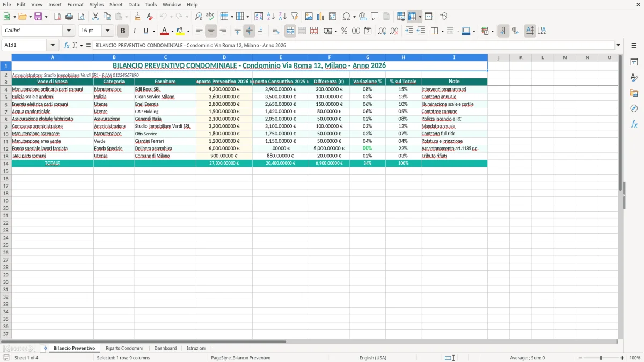Open sidebar Styles panel
This screenshot has width=644, height=362.
[x=634, y=78]
